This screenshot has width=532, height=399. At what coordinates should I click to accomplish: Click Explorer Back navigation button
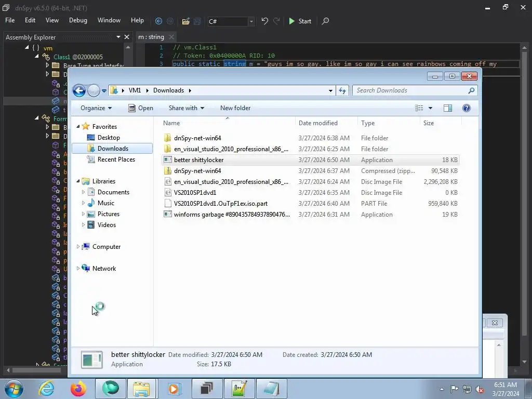point(79,90)
